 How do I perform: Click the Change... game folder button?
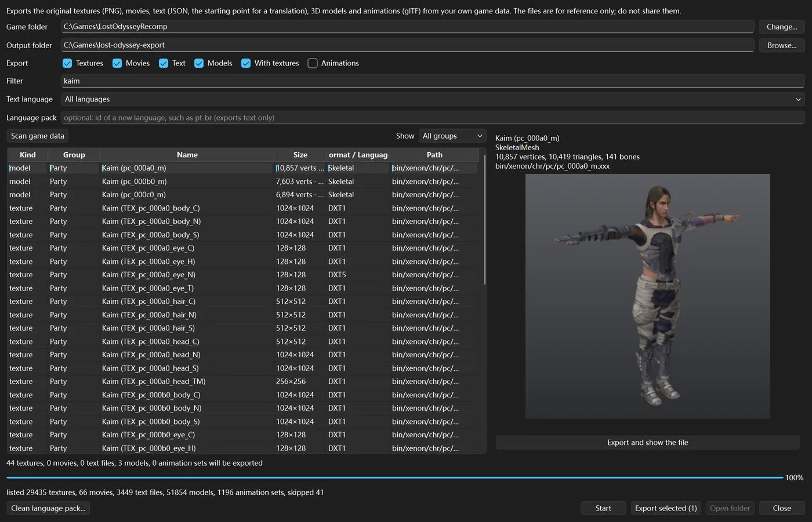(x=782, y=27)
